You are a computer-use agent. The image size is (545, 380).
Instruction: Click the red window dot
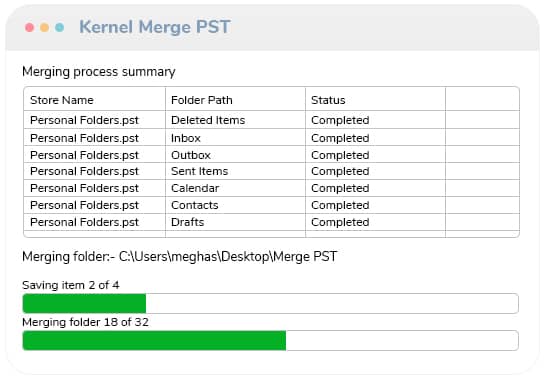tap(30, 27)
